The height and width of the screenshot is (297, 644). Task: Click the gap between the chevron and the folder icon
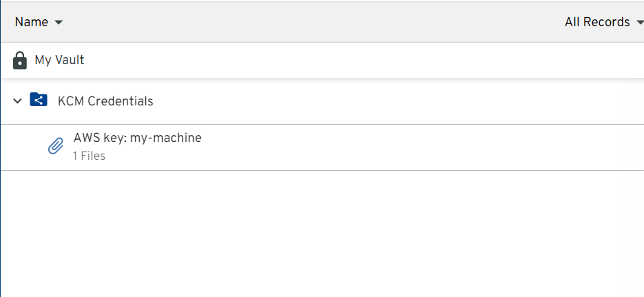pos(26,101)
